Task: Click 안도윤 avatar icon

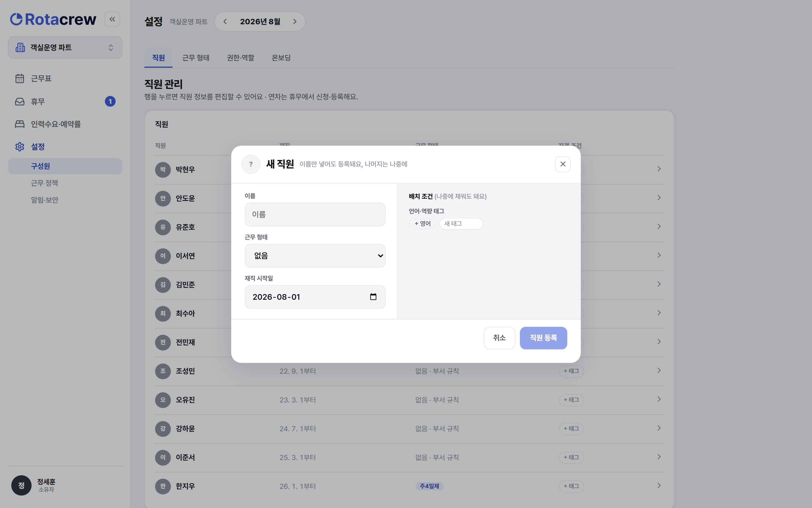Action: coord(163,198)
